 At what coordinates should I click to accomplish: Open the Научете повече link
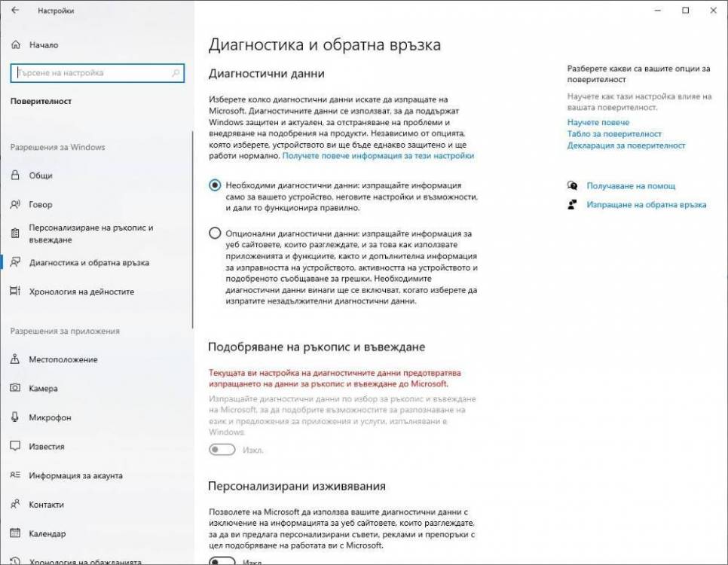click(598, 123)
